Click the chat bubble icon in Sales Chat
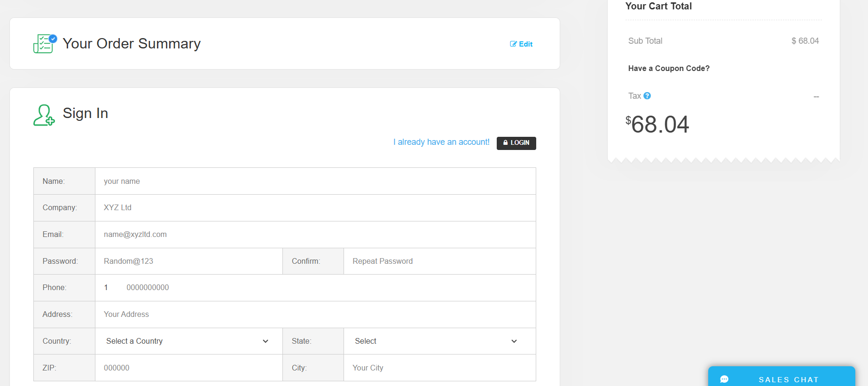Viewport: 868px width, 386px height. click(x=724, y=379)
